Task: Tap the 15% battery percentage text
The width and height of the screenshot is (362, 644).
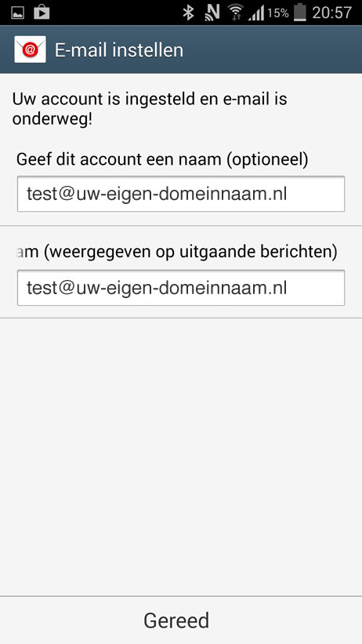Action: 278,13
